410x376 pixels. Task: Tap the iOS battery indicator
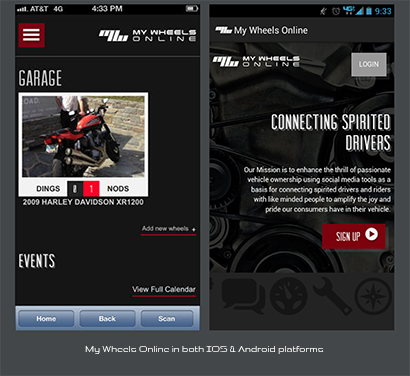[192, 9]
